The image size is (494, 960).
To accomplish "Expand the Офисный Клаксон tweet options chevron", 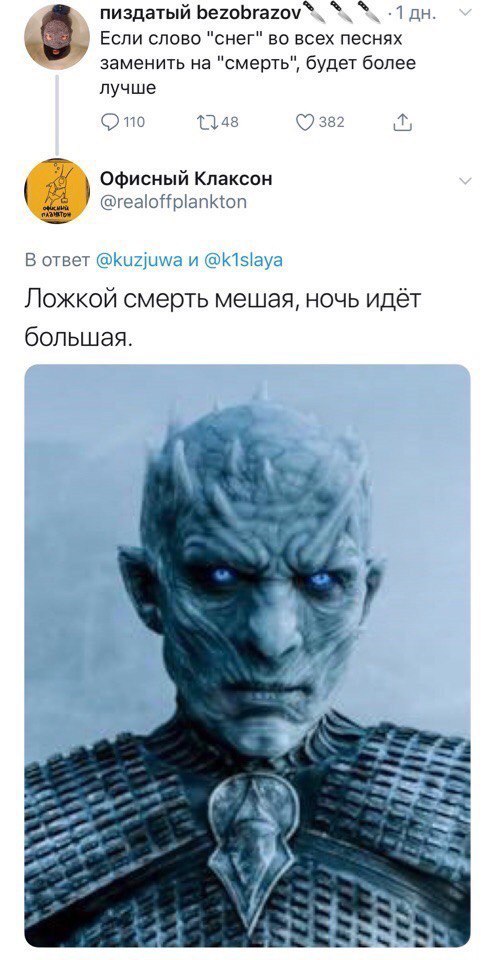I will click(x=465, y=180).
